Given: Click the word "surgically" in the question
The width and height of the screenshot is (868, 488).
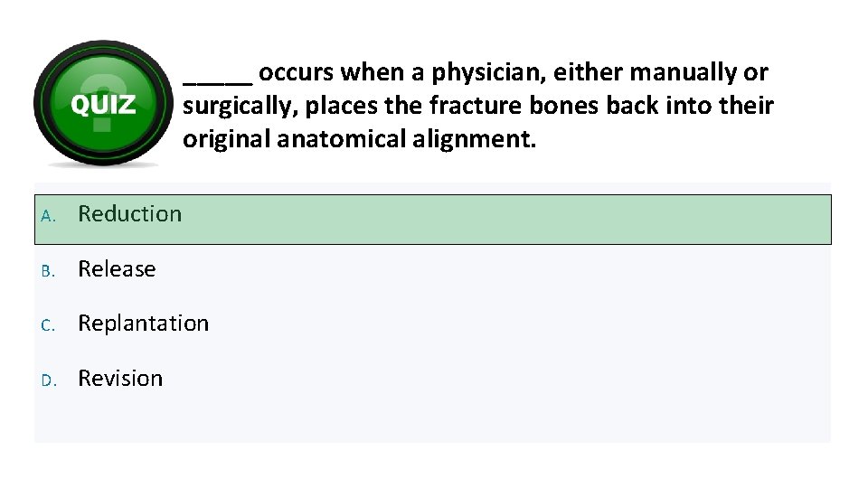Looking at the screenshot, I should click(239, 107).
